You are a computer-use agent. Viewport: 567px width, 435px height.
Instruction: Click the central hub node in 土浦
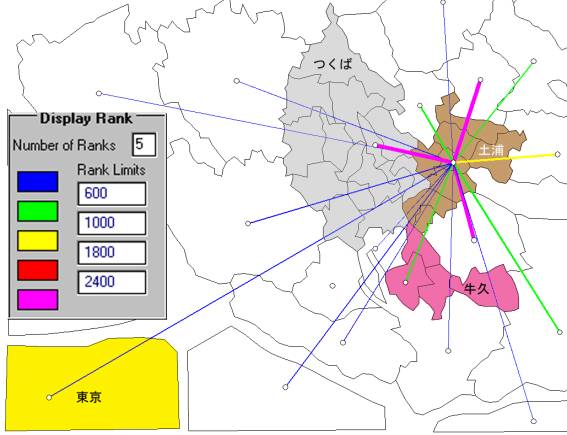tap(453, 163)
